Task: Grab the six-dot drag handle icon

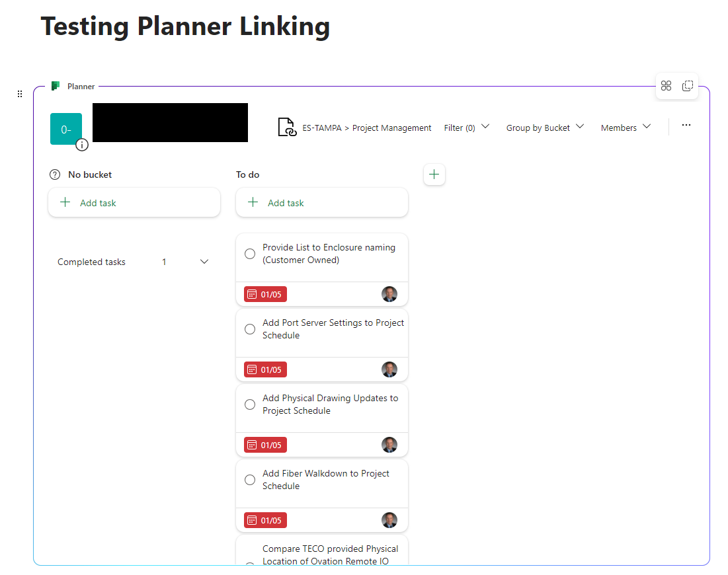Action: pos(19,94)
